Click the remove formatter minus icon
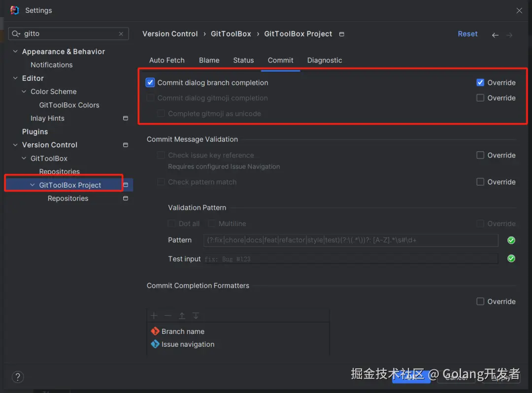532x393 pixels. [x=168, y=316]
